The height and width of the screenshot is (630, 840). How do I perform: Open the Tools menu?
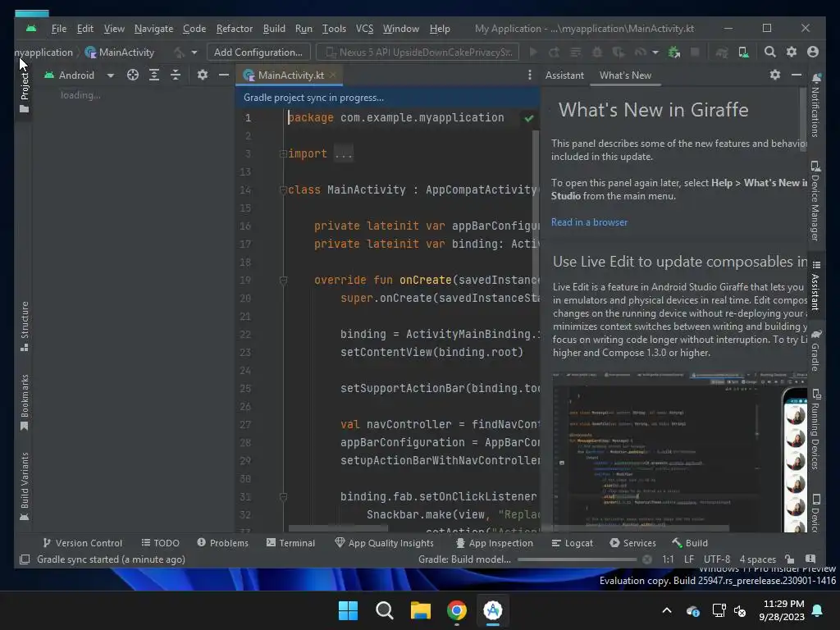click(334, 29)
